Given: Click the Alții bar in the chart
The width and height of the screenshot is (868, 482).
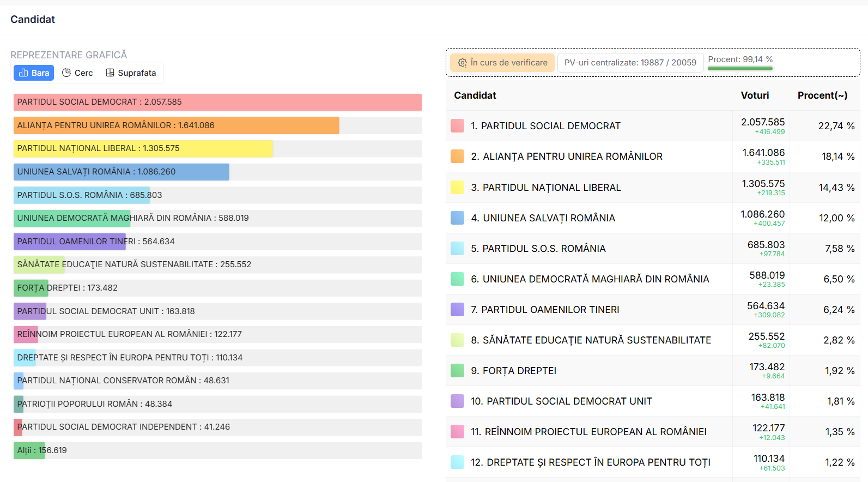Looking at the screenshot, I should [29, 450].
